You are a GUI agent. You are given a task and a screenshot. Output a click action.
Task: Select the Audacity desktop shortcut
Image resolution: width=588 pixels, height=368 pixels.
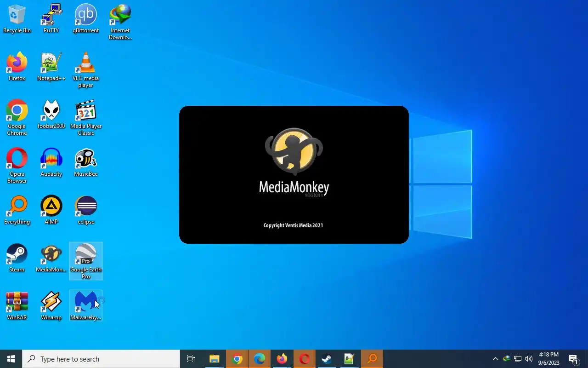coord(51,162)
